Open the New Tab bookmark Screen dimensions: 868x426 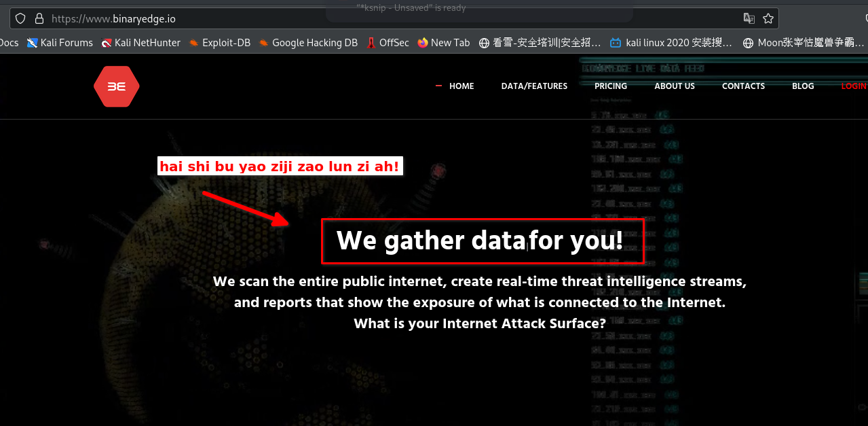point(444,43)
